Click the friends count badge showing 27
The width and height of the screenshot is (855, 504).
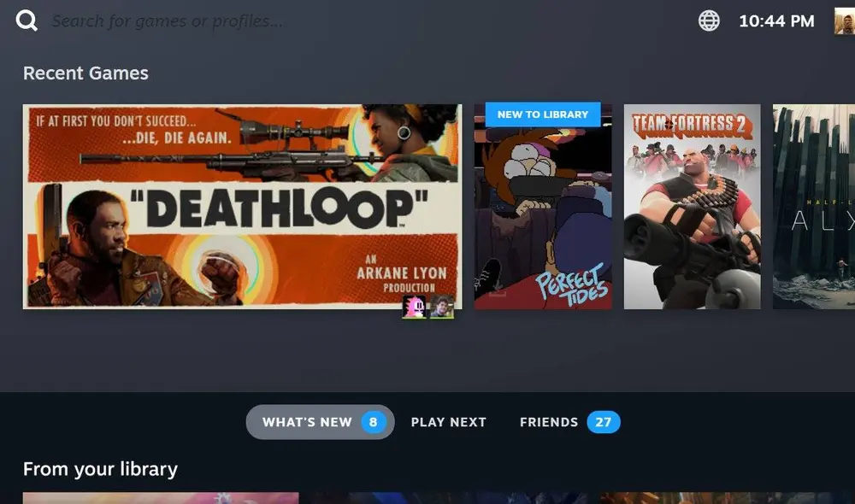point(604,421)
